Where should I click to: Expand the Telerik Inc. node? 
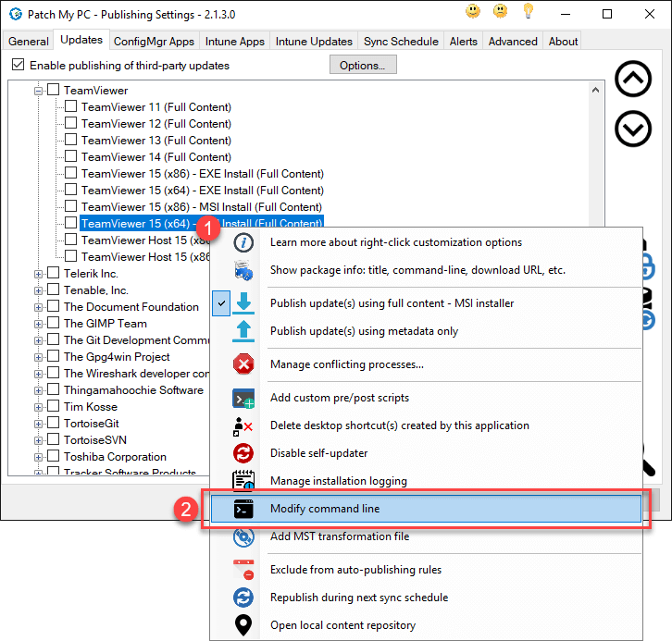(x=39, y=274)
